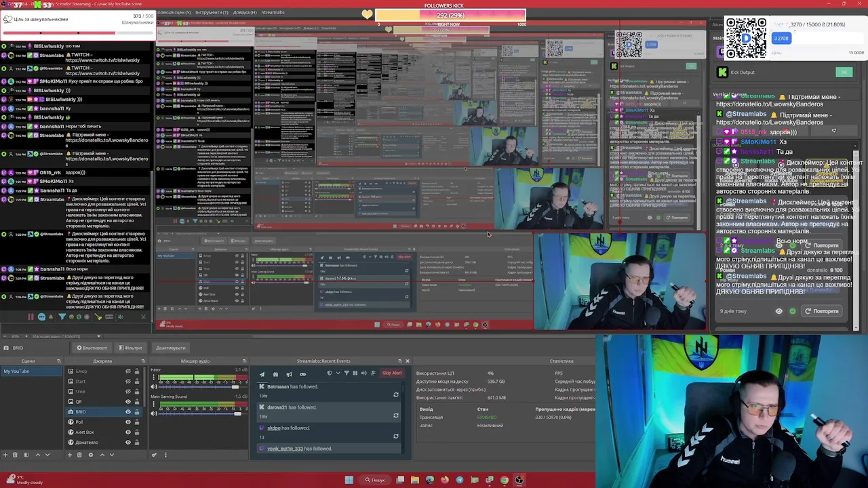Viewport: 868px width, 488px height.
Task: Move scene up in Сцени toolbar
Action: [38, 455]
